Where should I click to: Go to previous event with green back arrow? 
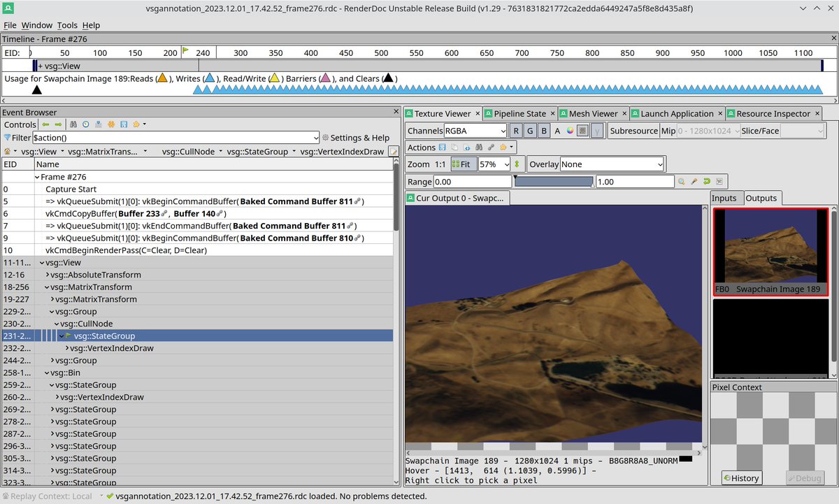[x=45, y=124]
